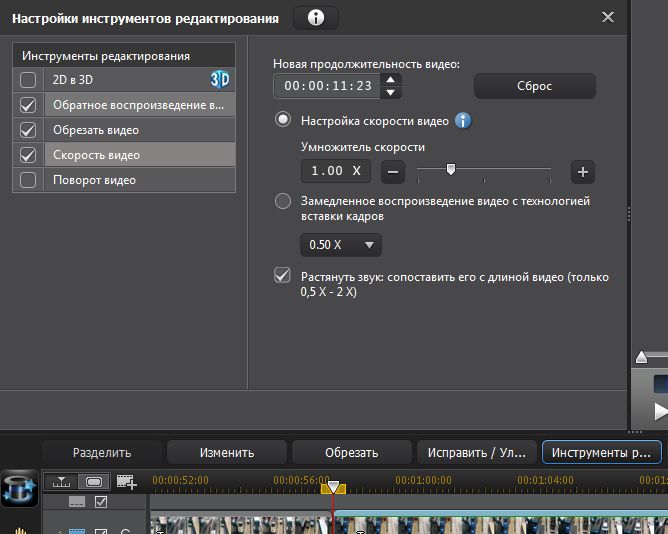Enable the 2D в 3D checkbox
668x534 pixels.
point(28,80)
